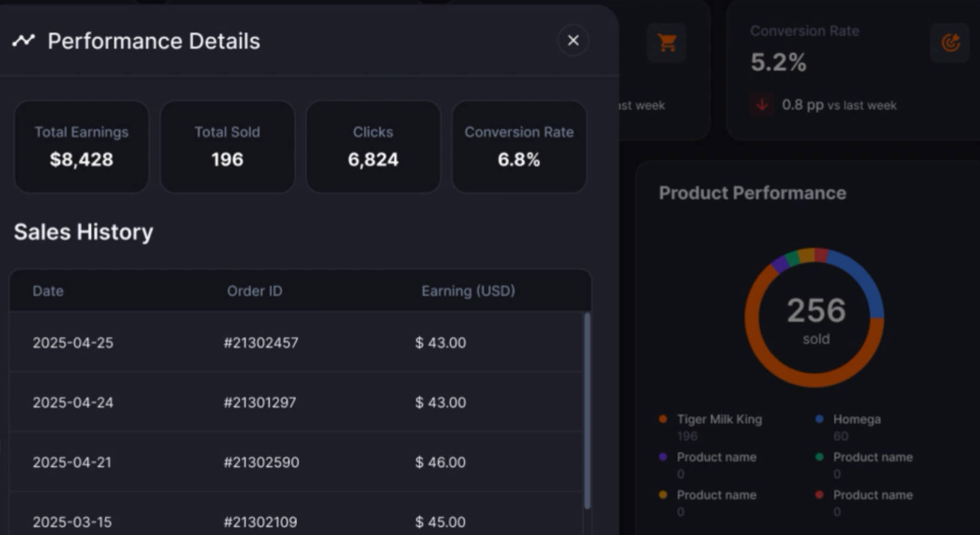Click the trend line icon beside Performance Details

tap(23, 41)
